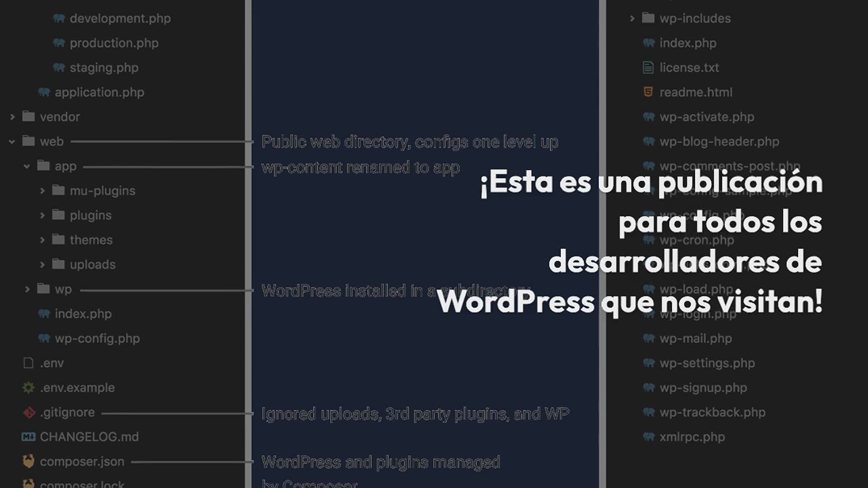Open xmlrpc.php in the right tree

pos(692,437)
